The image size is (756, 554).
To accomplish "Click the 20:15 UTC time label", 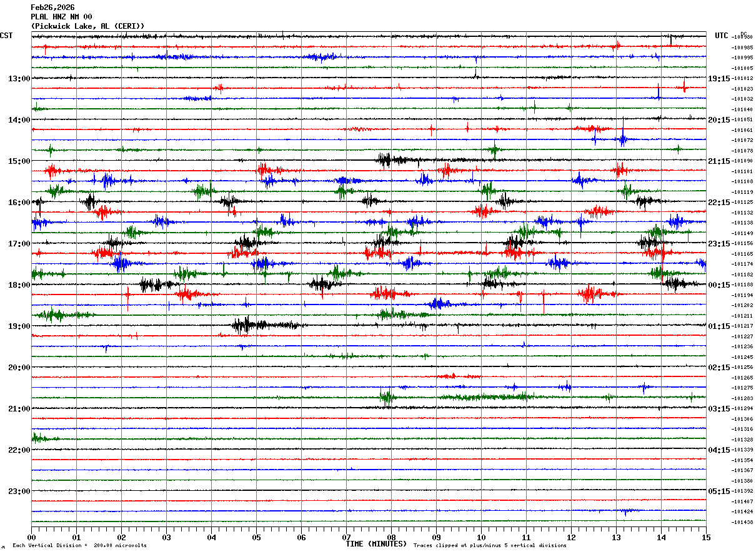I will (718, 120).
